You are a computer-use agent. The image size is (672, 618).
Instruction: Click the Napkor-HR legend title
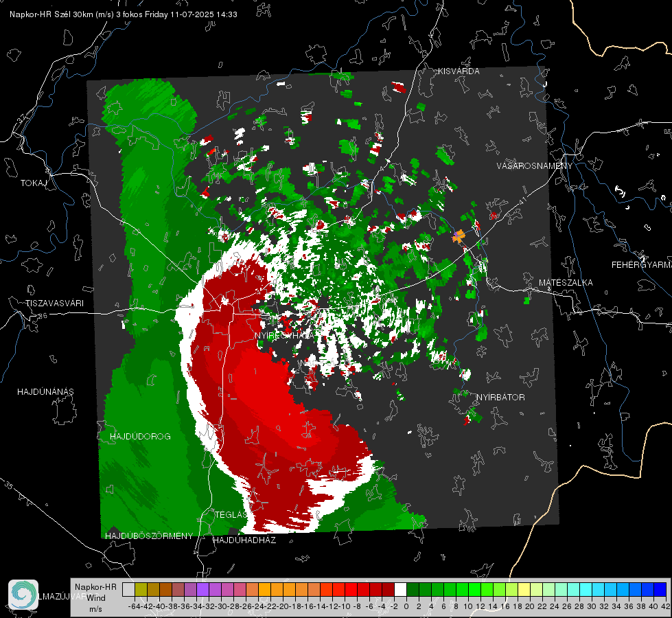coord(95,586)
